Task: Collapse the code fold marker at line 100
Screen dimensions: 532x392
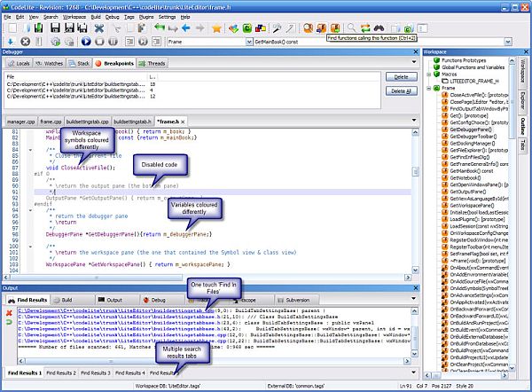Action: [x=30, y=247]
